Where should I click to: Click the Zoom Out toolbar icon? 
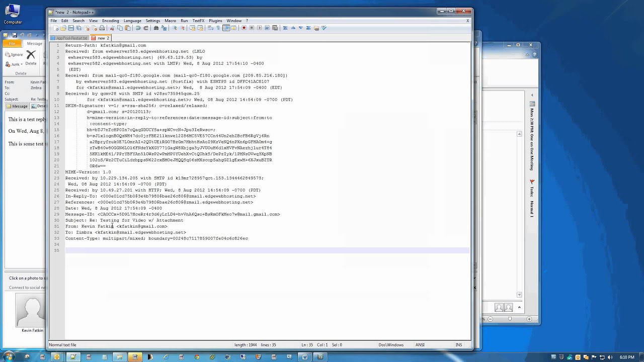182,28
